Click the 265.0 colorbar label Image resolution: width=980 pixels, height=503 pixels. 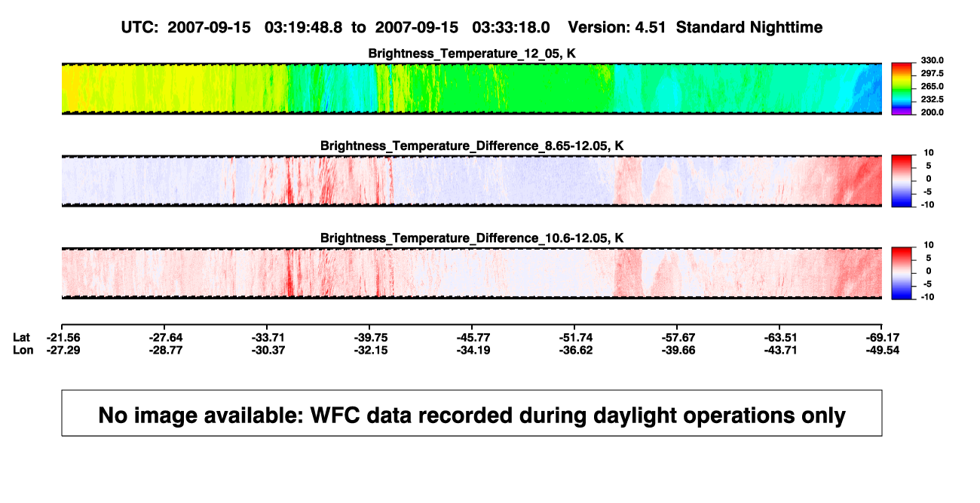coord(932,86)
